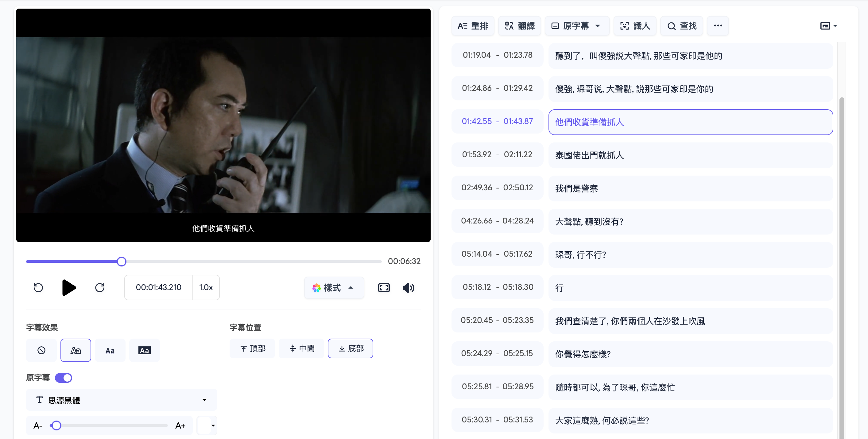Viewport: 868px width, 439px height.
Task: Open the three-dots more options menu
Action: [x=718, y=25]
